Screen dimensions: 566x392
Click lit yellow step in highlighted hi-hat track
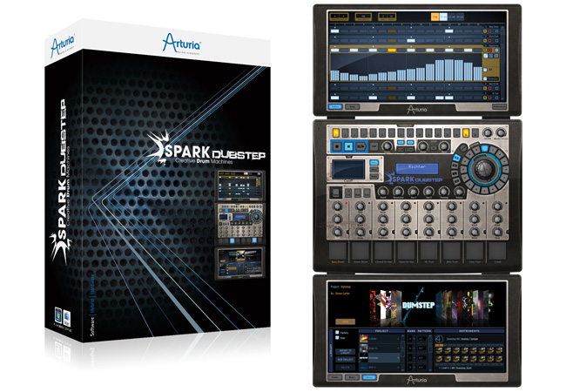pos(392,51)
